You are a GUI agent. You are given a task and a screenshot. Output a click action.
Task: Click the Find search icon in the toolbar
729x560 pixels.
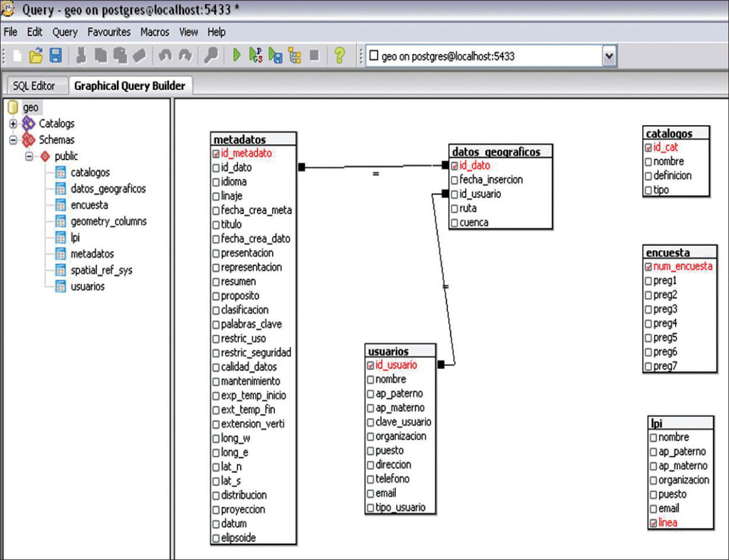[x=211, y=55]
